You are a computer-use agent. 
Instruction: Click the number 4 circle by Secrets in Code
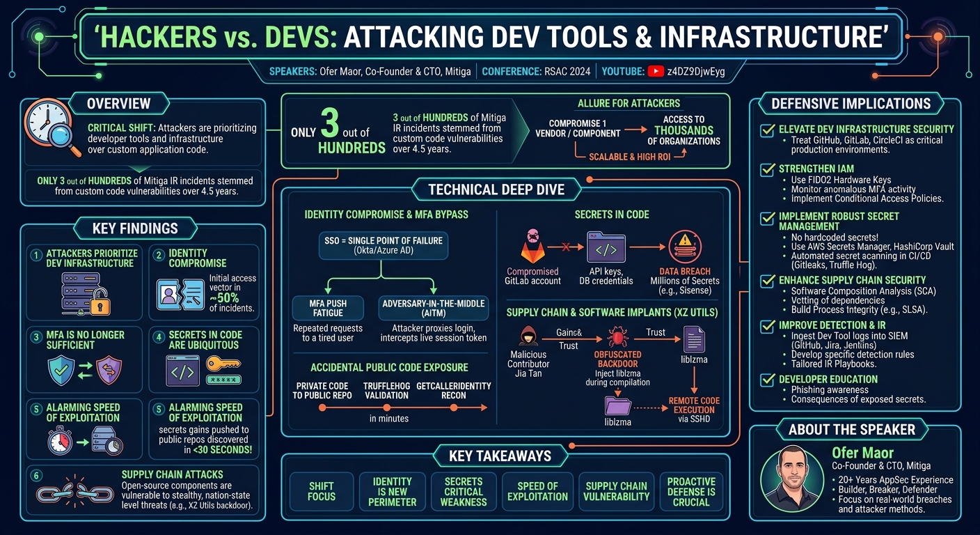tap(158, 337)
